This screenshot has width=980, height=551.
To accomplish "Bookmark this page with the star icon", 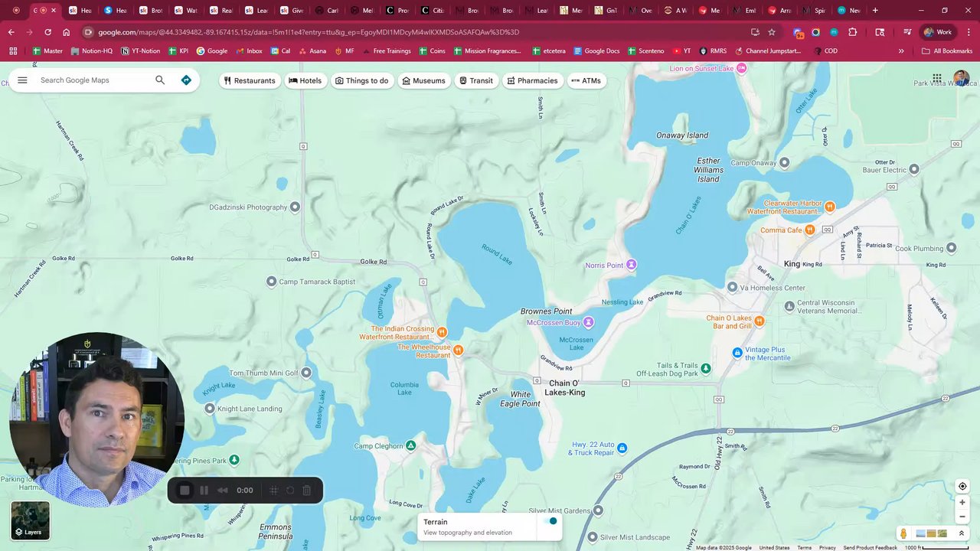I will tap(772, 32).
